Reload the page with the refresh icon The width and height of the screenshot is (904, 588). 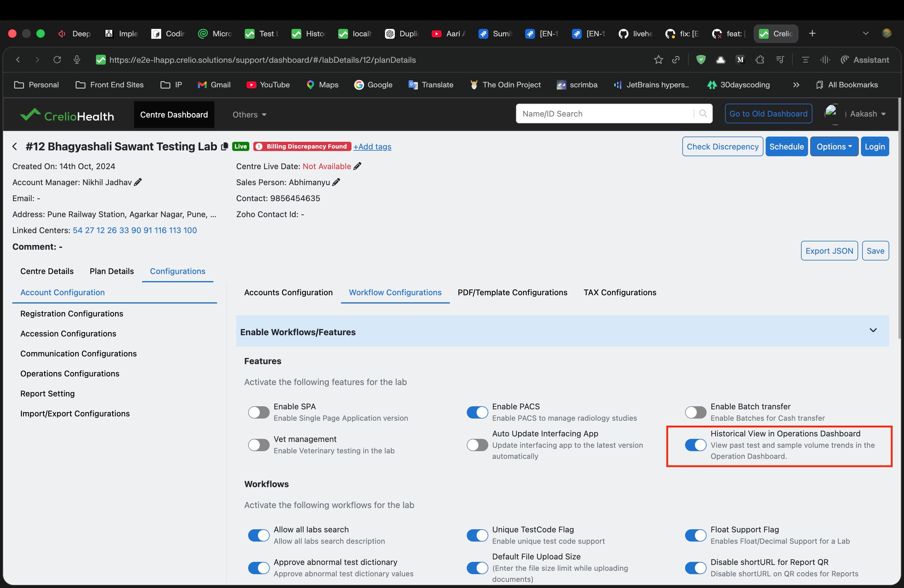pos(57,60)
